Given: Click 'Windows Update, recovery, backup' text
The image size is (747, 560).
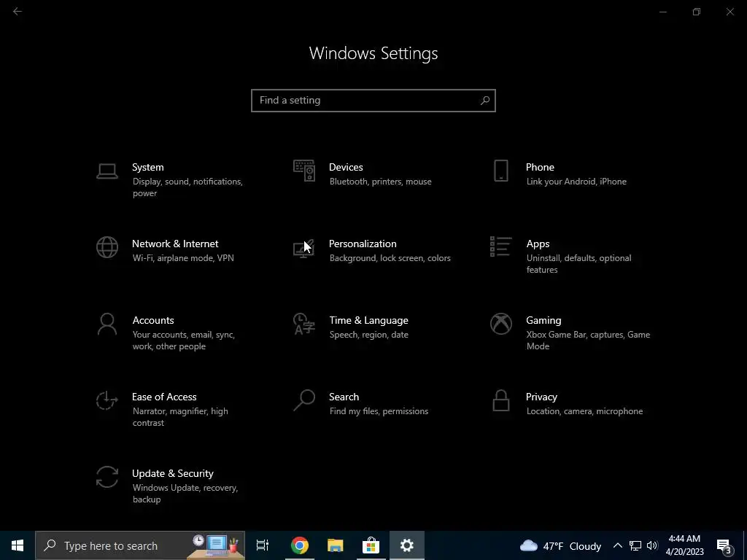Looking at the screenshot, I should (x=185, y=494).
